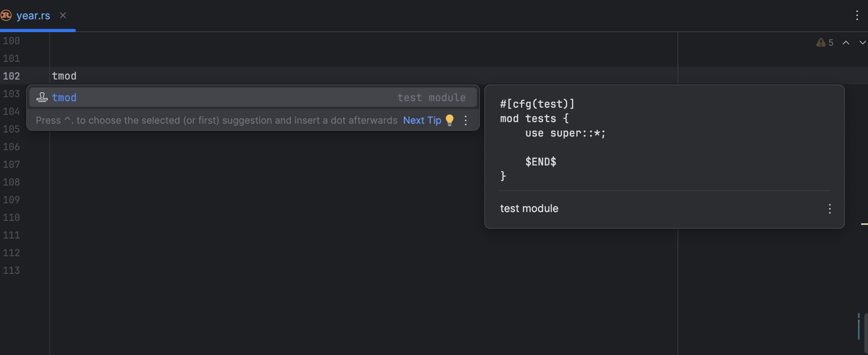Click the Rust file icon on year.rs tab

6,15
